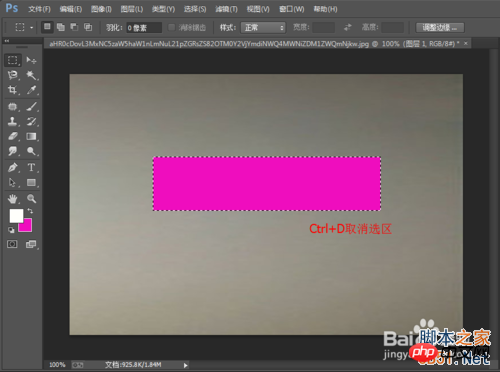The width and height of the screenshot is (500, 372).
Task: Select the Healing Brush tool
Action: point(13,107)
